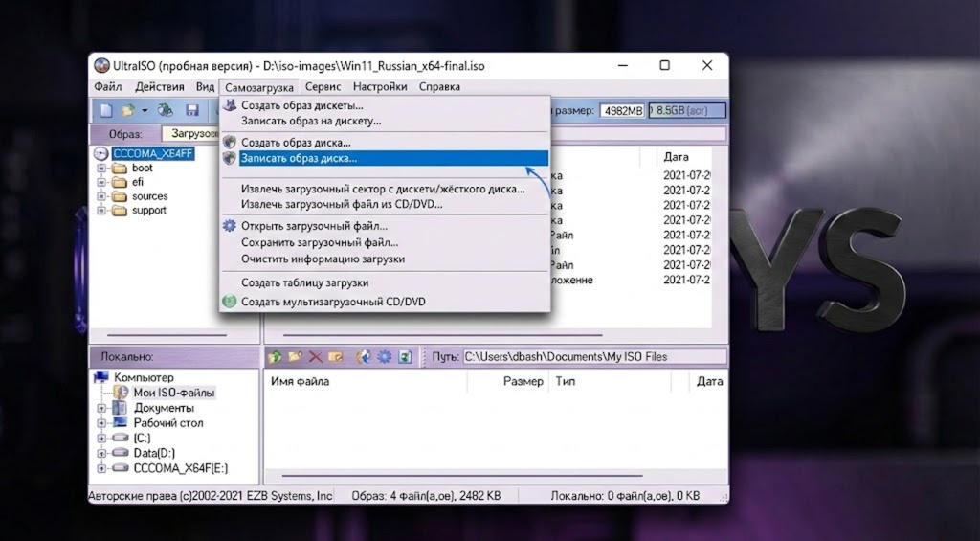Click the gear settings icon in local toolbar

(384, 357)
